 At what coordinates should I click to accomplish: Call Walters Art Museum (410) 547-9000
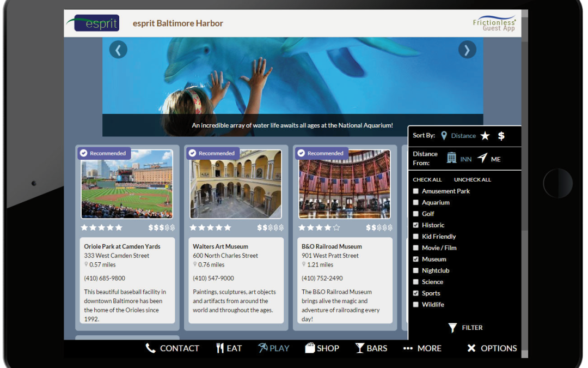coord(213,278)
